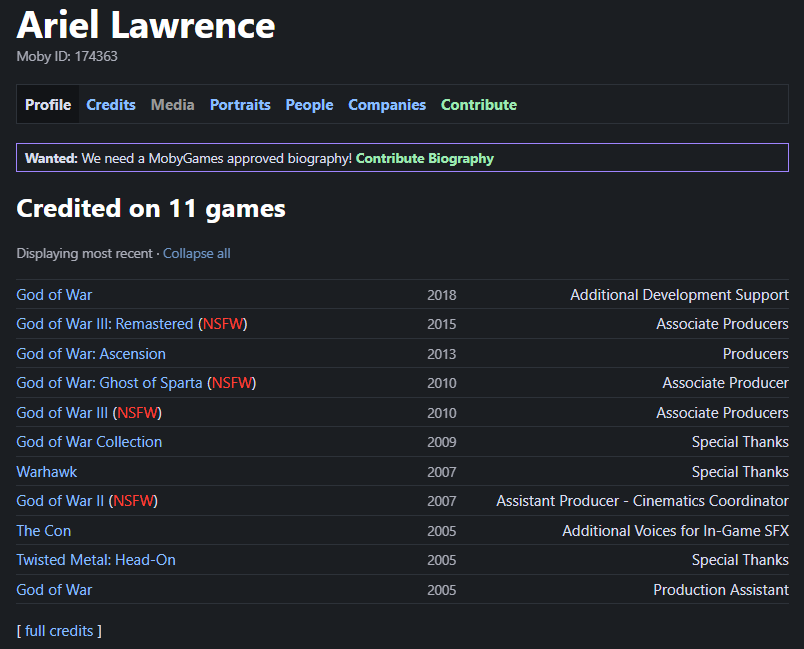
Task: Open God of War: Ascension link
Action: 91,354
